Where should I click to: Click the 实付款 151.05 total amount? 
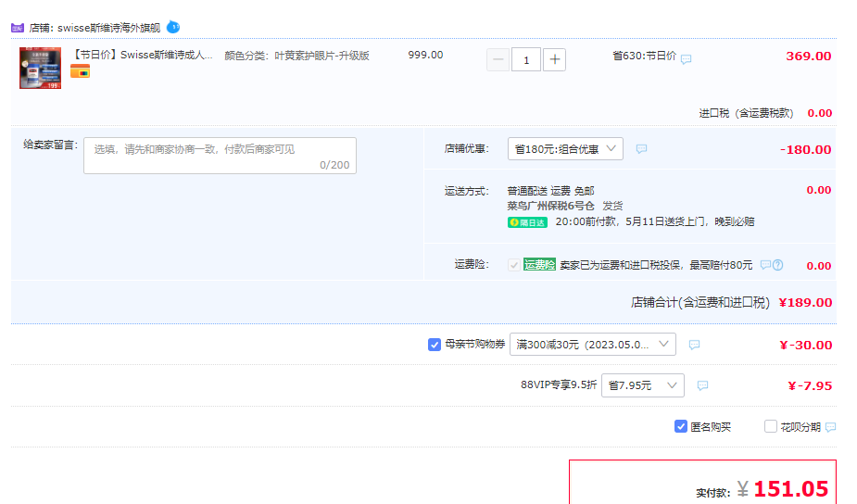[791, 488]
